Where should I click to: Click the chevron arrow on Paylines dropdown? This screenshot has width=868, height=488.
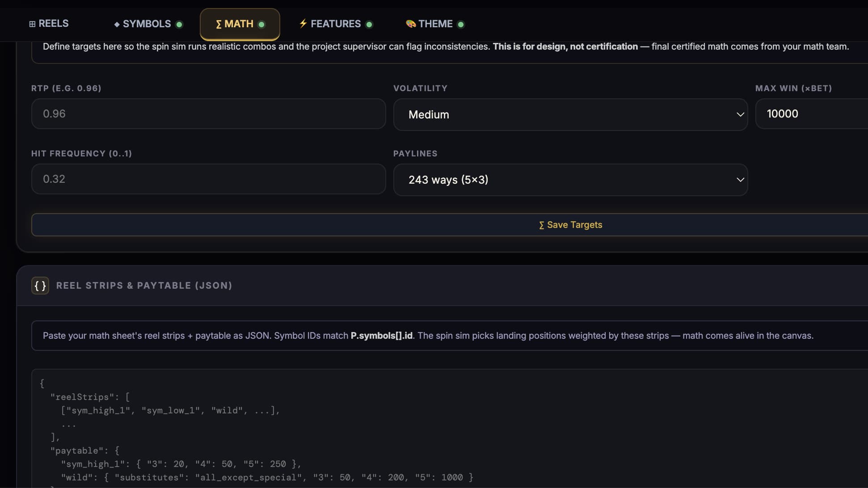pyautogui.click(x=740, y=180)
